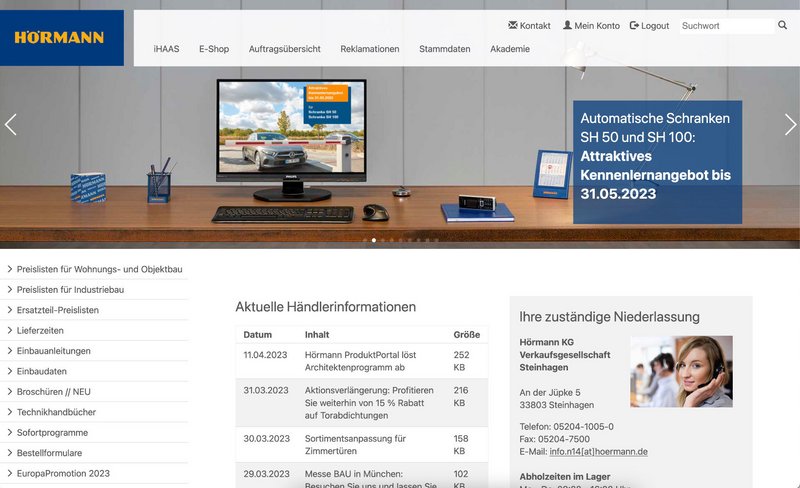The image size is (800, 488).
Task: Expand Lieferzeiten sidebar entry
Action: [95, 330]
